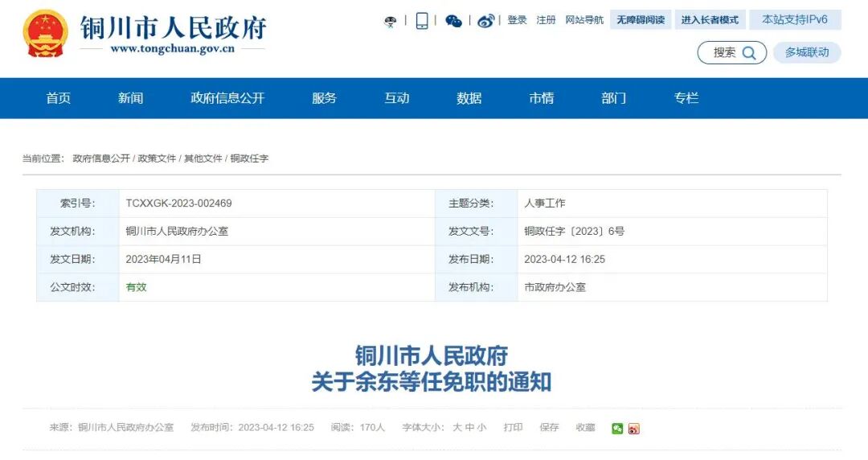Image resolution: width=868 pixels, height=460 pixels.
Task: Click the national emblem logo
Action: pyautogui.click(x=45, y=34)
